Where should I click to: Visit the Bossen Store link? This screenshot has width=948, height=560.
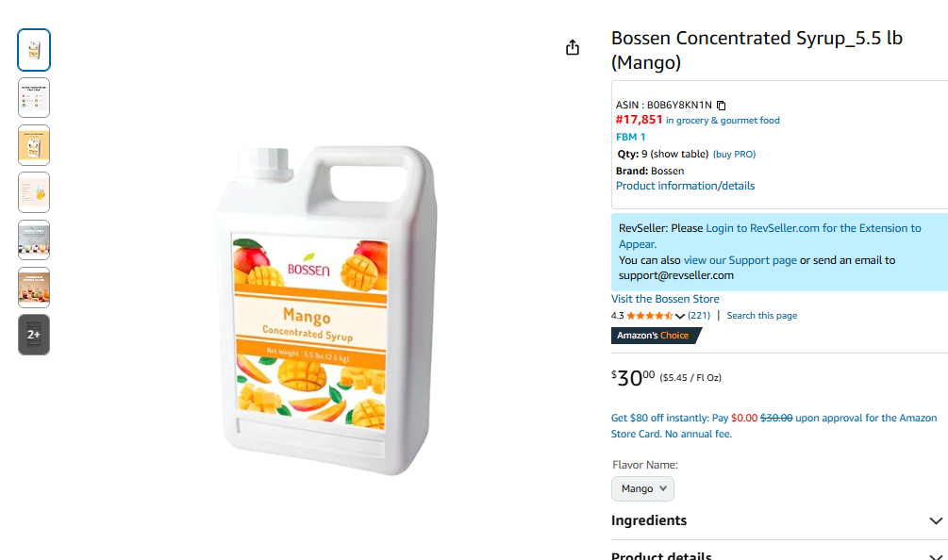pos(665,299)
